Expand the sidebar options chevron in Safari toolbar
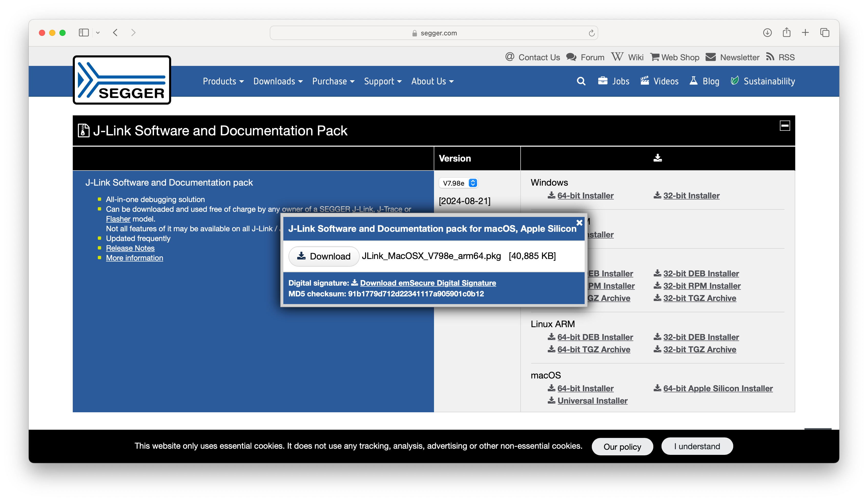The height and width of the screenshot is (501, 868). [x=98, y=33]
